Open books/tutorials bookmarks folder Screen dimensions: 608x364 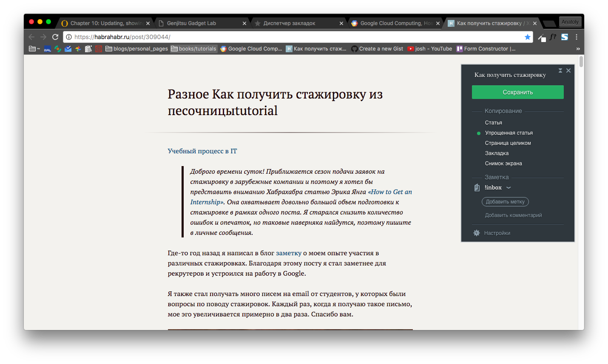(x=193, y=49)
